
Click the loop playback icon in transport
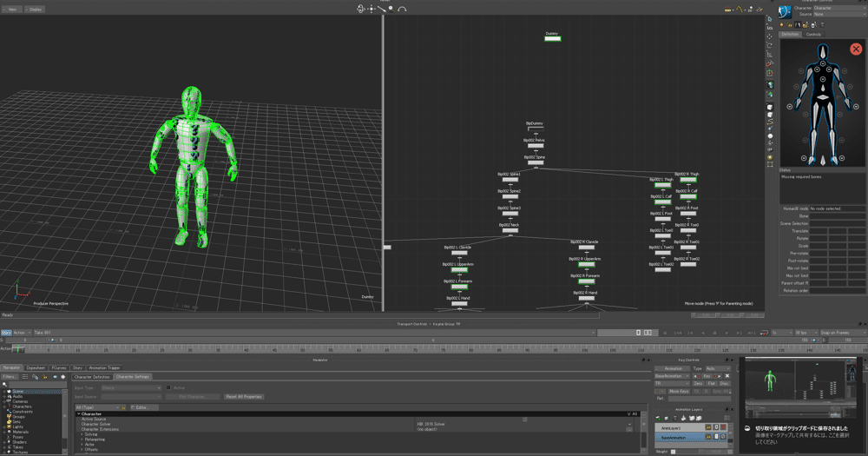[764, 333]
